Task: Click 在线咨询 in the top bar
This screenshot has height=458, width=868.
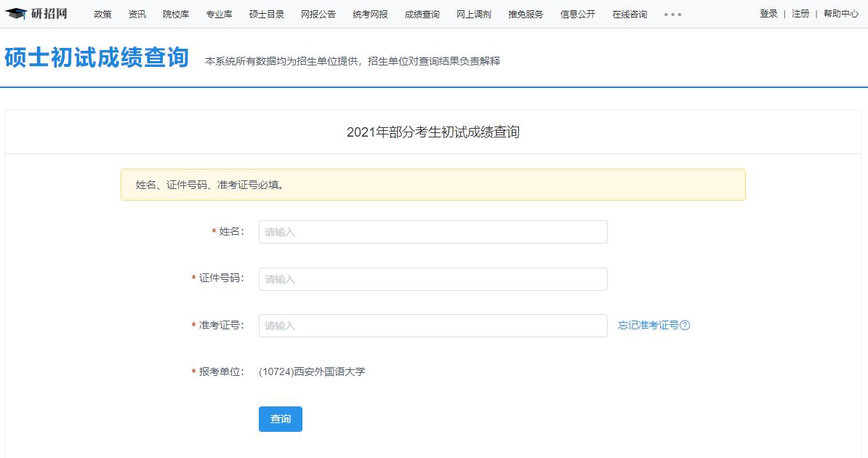Action: (629, 15)
